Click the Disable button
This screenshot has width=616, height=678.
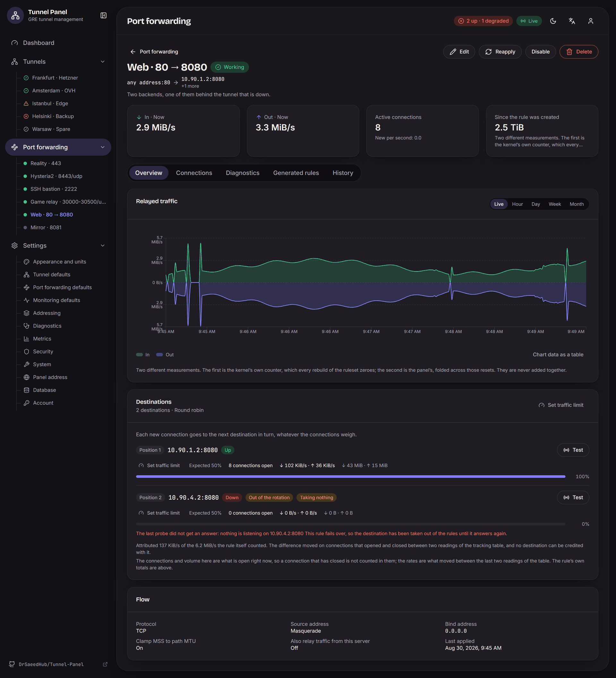540,52
